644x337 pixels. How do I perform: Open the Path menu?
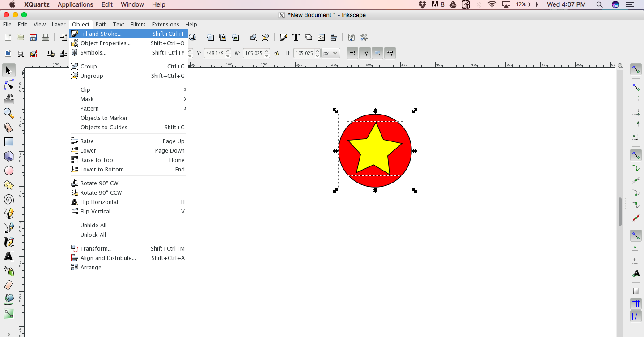click(101, 24)
